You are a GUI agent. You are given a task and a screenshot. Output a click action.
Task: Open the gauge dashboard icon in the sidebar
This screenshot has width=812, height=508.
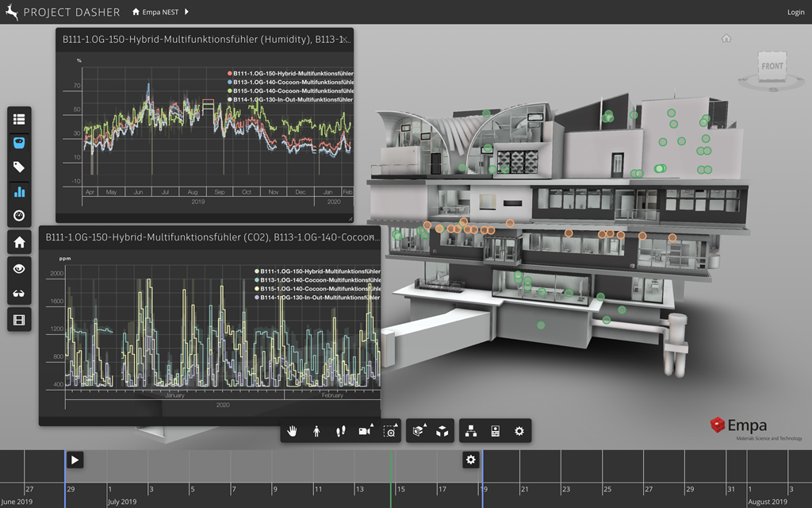19,215
